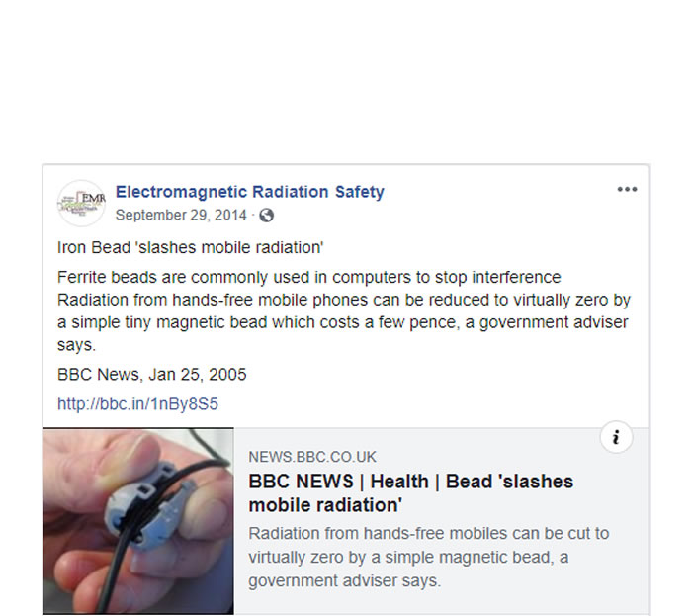This screenshot has height=616, width=693.
Task: Open the EMR page profile picture
Action: [81, 204]
